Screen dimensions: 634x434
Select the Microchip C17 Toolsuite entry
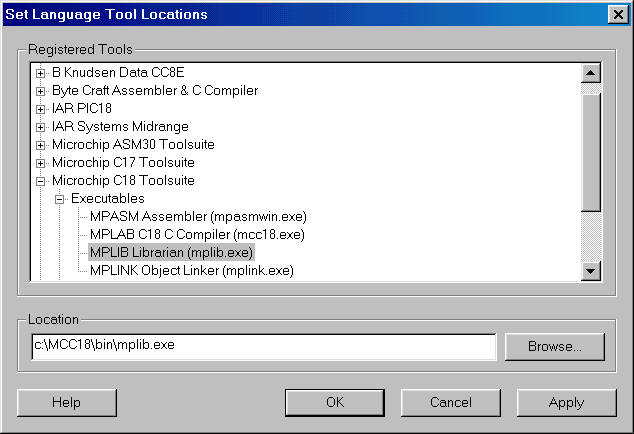point(123,163)
